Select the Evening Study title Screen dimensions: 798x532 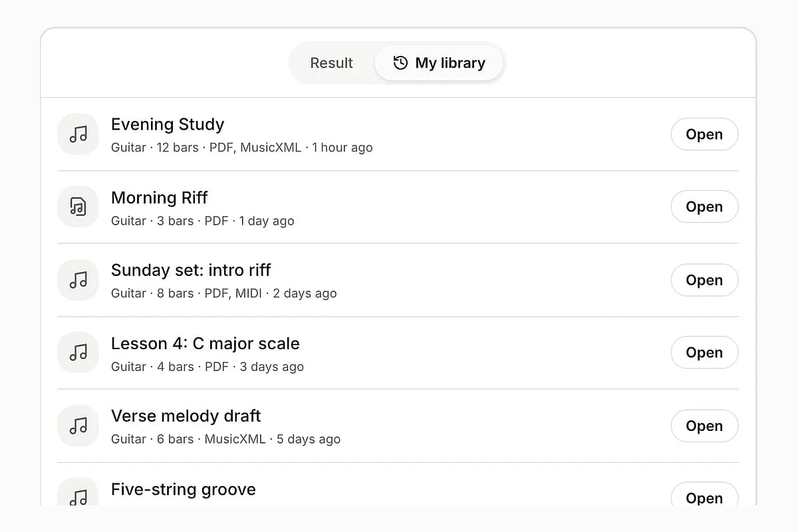point(168,124)
